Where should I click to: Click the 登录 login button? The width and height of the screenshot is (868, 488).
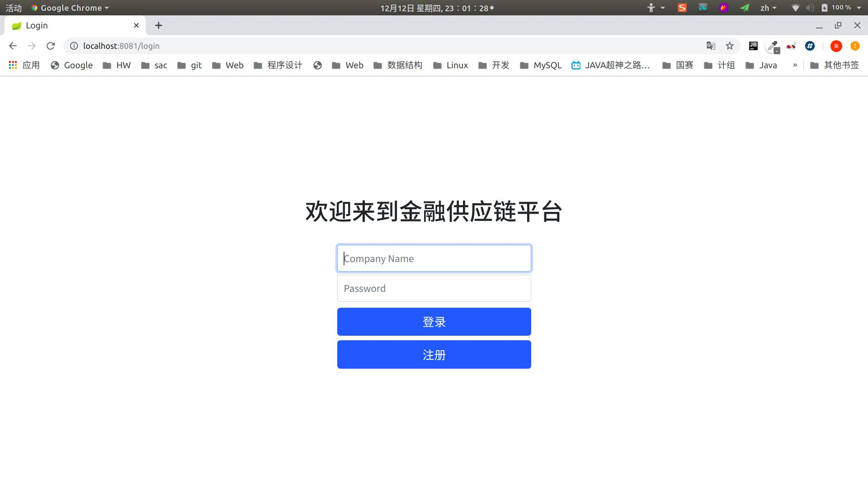434,322
